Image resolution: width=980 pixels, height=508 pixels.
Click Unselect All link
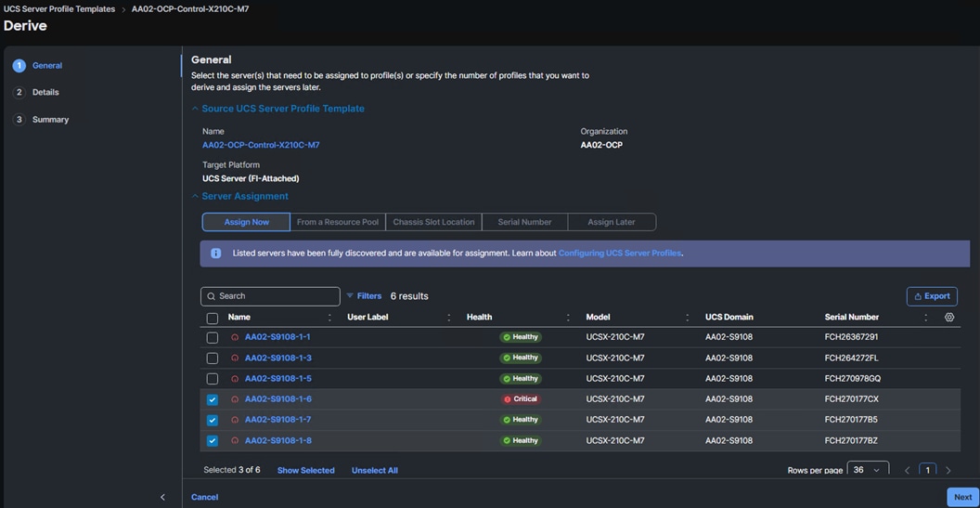tap(374, 471)
